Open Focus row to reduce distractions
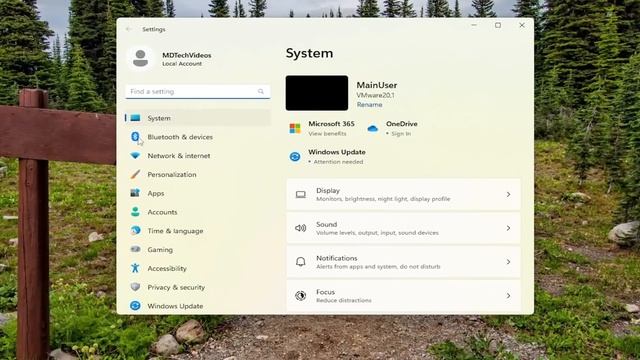Viewport: 640px width, 360px height. point(403,296)
